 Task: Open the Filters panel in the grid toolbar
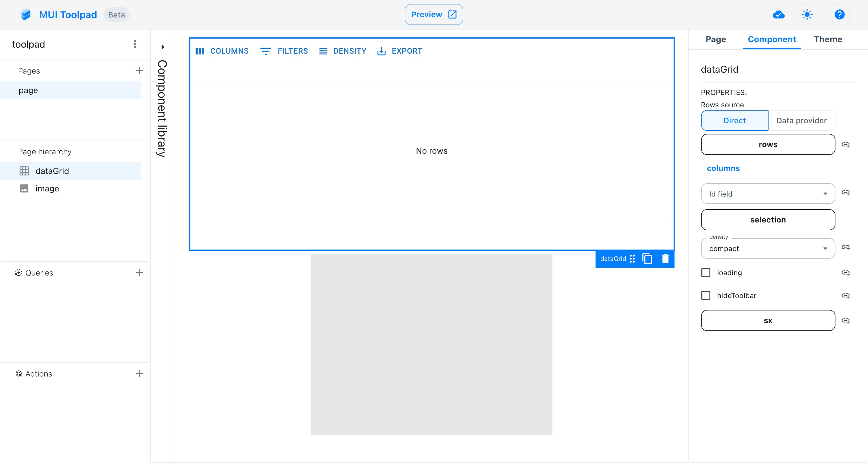click(x=284, y=51)
